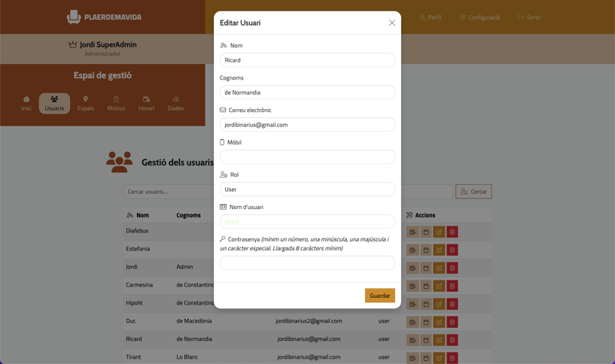Delete the Diafebus user with red trash icon
This screenshot has height=364, width=615.
pyautogui.click(x=452, y=232)
